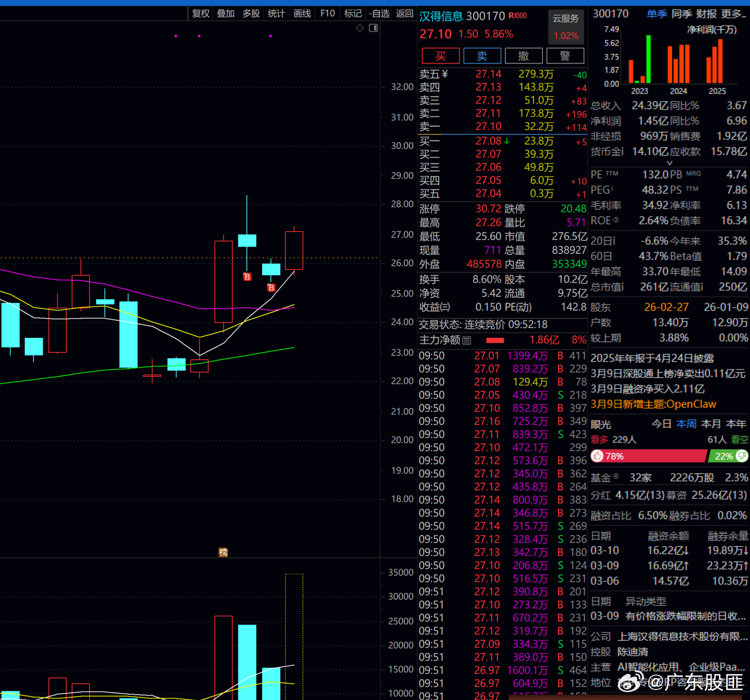Click the B marker under the tall candle
The height and width of the screenshot is (700, 750).
(x=247, y=277)
